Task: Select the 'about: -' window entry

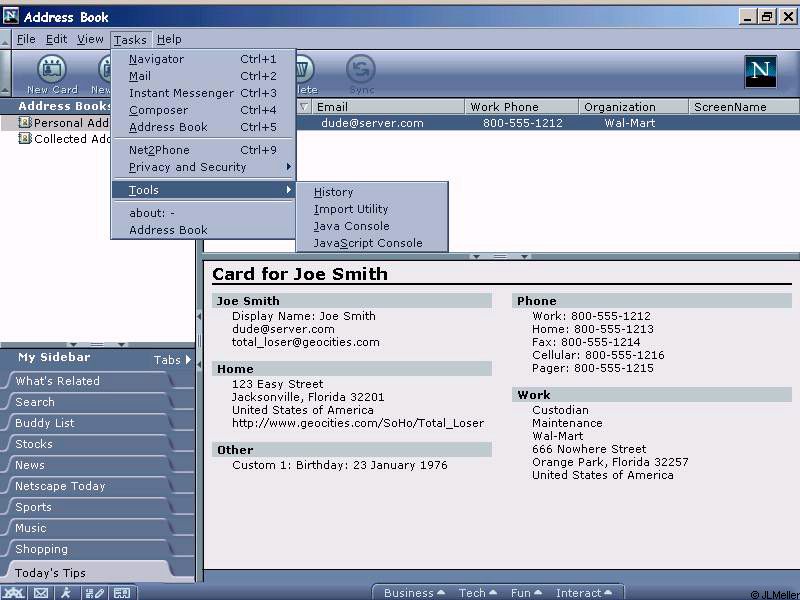Action: (x=203, y=213)
